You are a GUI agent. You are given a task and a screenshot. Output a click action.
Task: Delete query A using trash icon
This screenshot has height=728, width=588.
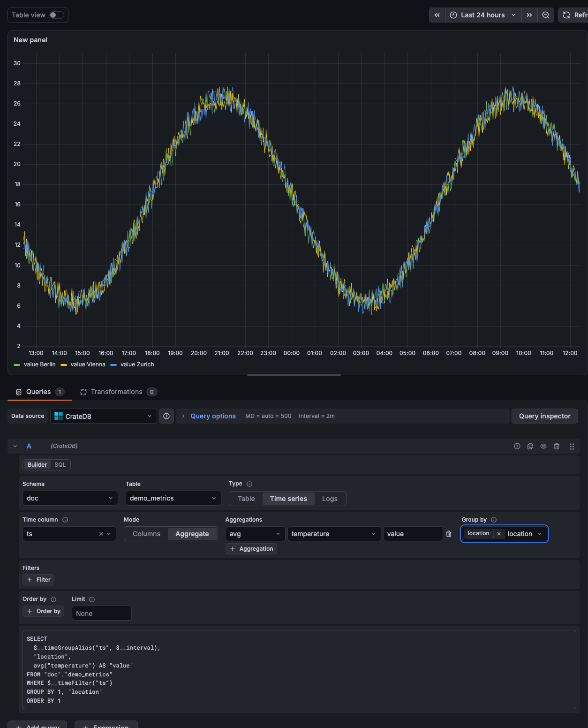tap(557, 446)
